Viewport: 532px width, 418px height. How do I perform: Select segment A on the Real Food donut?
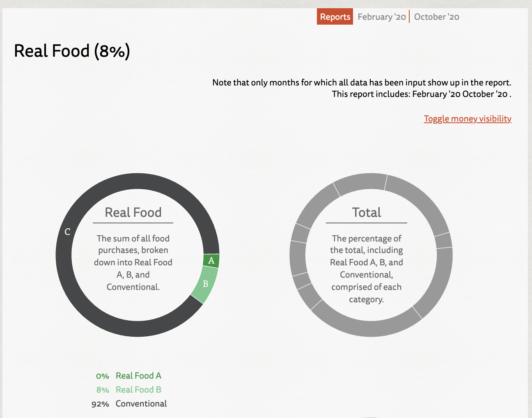[x=211, y=261]
